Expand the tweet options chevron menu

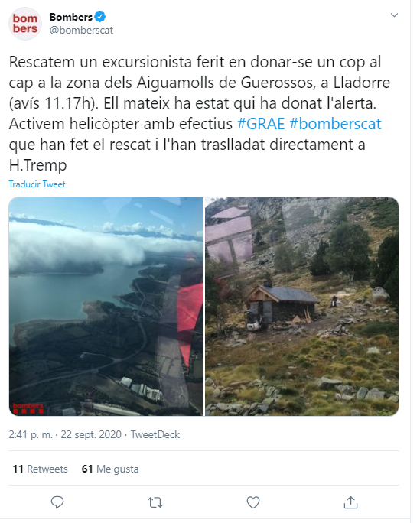[x=394, y=15]
